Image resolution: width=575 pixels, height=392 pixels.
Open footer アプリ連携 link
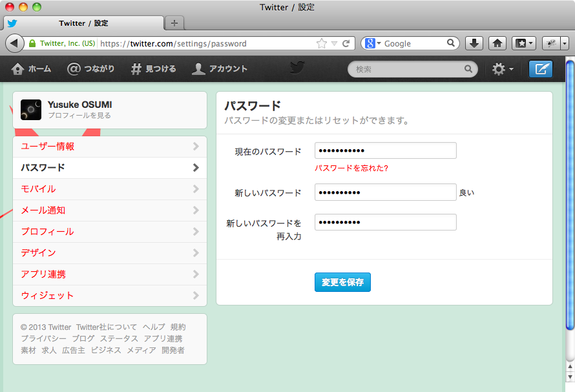point(163,338)
